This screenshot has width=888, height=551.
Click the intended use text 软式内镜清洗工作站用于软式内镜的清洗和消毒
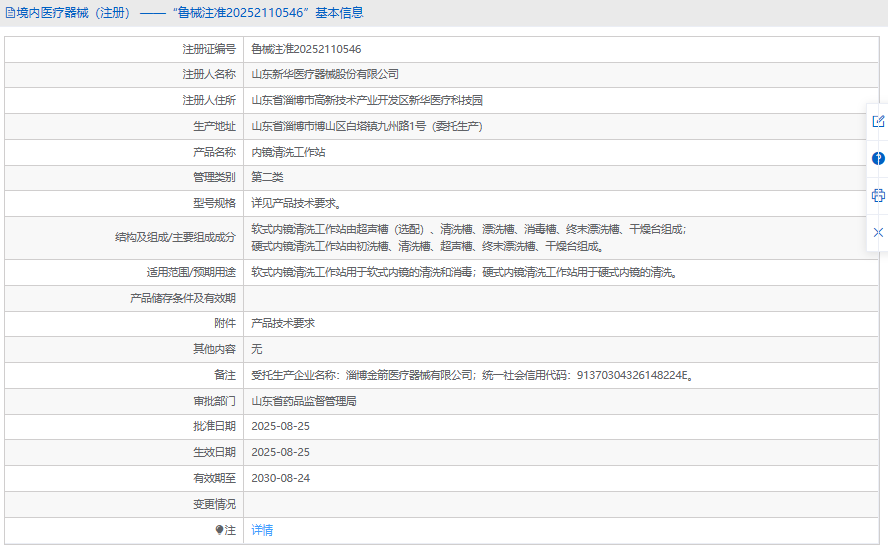(362, 272)
